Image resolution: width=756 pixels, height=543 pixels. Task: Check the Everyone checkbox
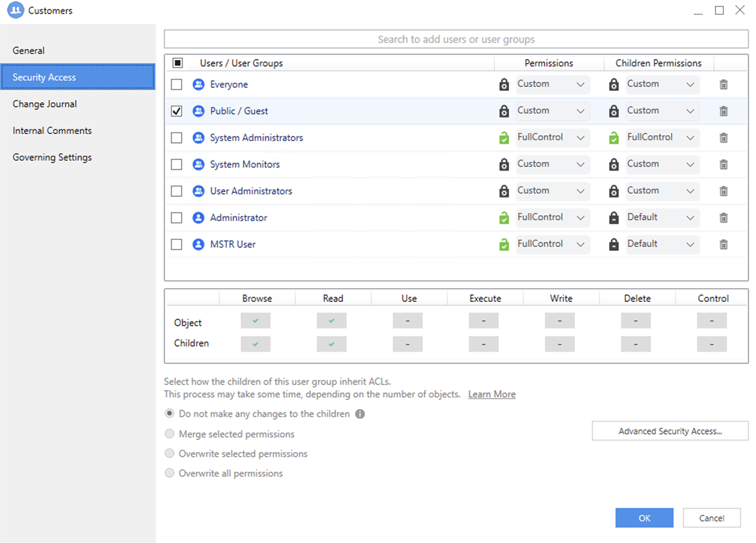pos(176,84)
